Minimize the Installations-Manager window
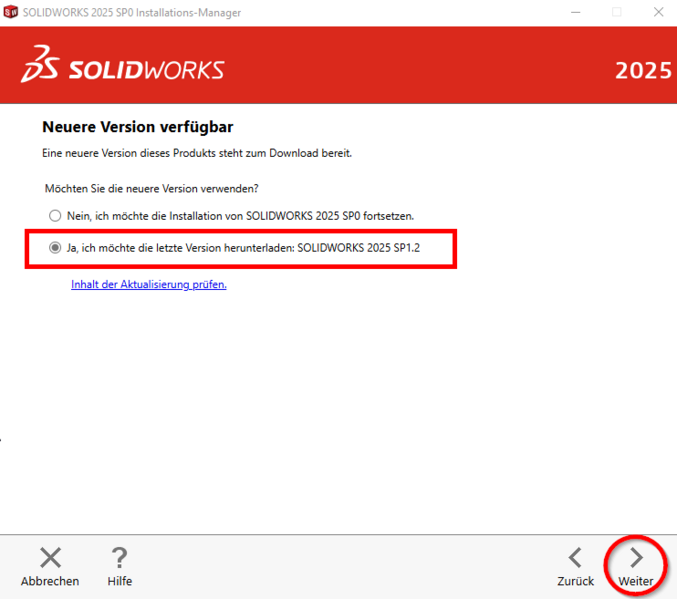Screen dimensions: 677x599 [x=571, y=12]
